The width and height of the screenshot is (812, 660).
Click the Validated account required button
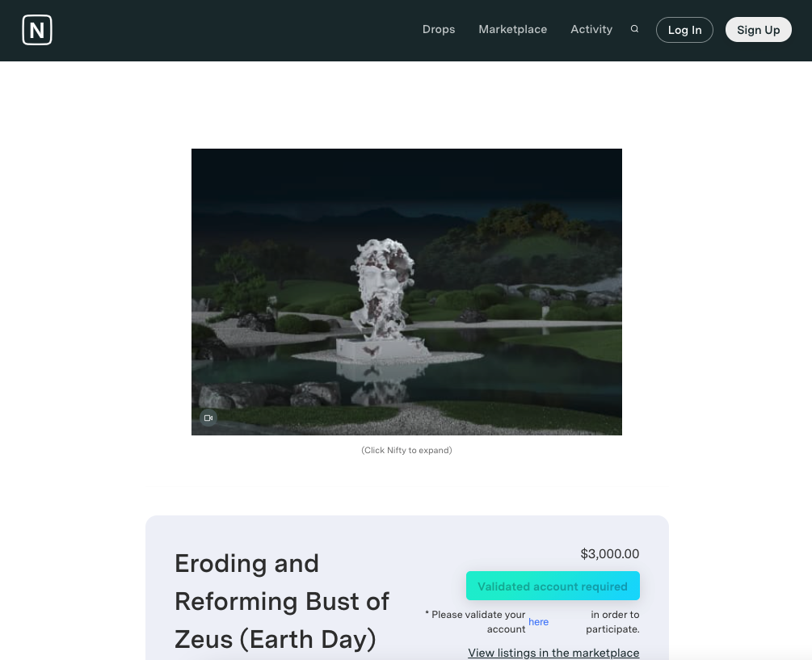tap(553, 586)
